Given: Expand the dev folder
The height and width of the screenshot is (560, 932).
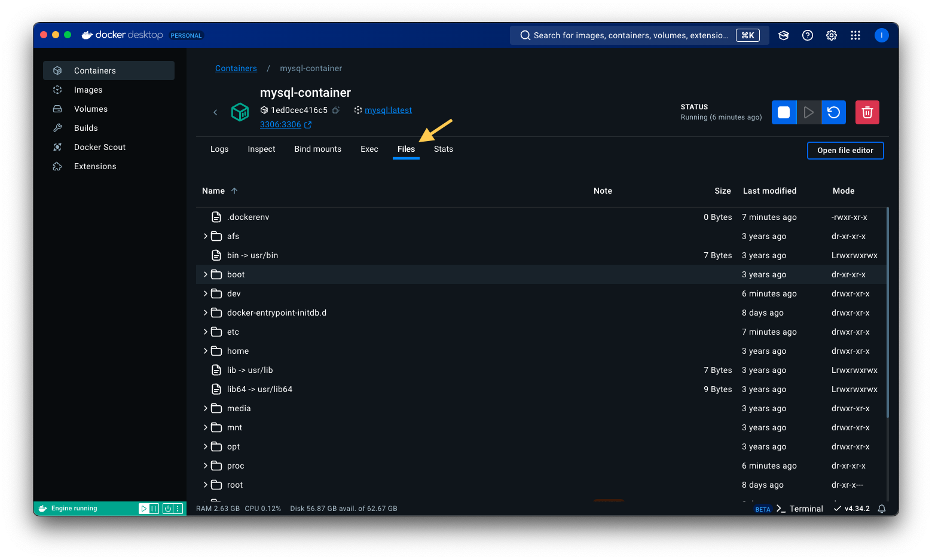Looking at the screenshot, I should point(205,293).
